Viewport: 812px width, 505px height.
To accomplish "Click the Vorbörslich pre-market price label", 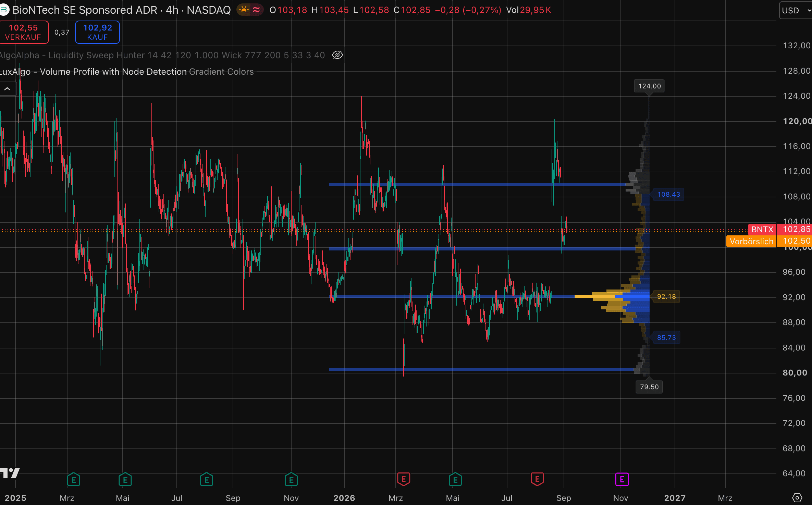I will (x=751, y=241).
